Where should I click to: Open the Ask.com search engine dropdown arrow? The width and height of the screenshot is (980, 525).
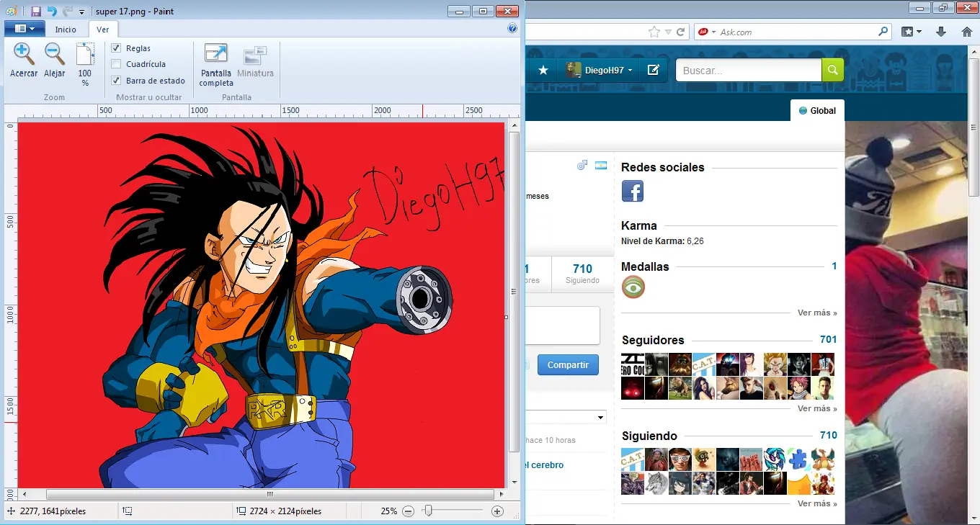(713, 32)
